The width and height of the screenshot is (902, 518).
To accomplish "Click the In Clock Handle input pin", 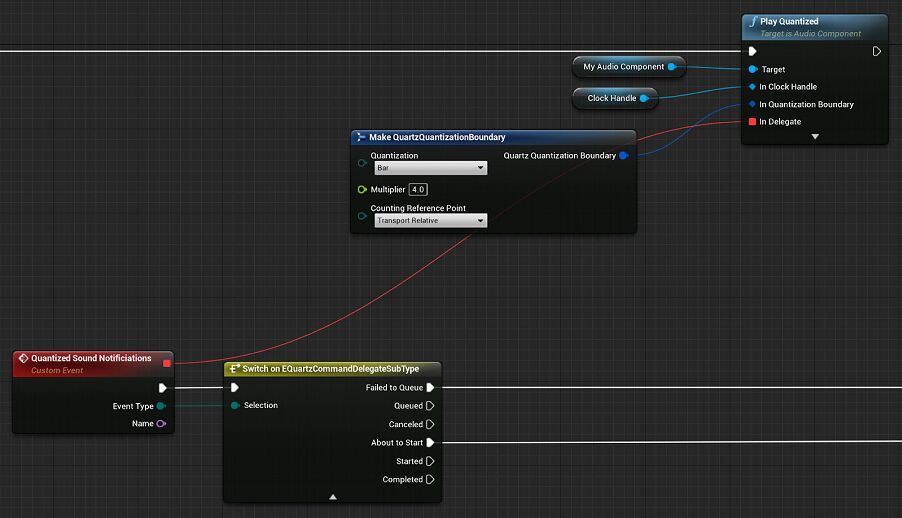I will (x=752, y=87).
